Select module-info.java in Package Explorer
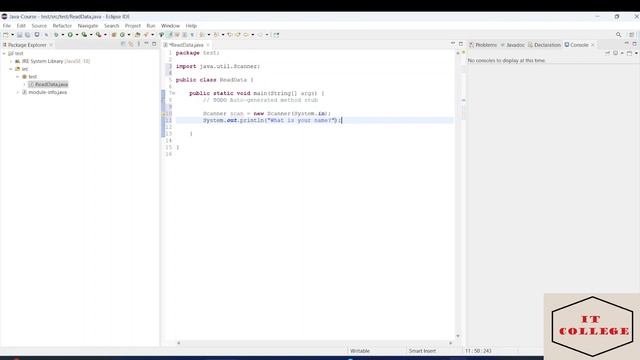This screenshot has height=360, width=640. coord(44,92)
